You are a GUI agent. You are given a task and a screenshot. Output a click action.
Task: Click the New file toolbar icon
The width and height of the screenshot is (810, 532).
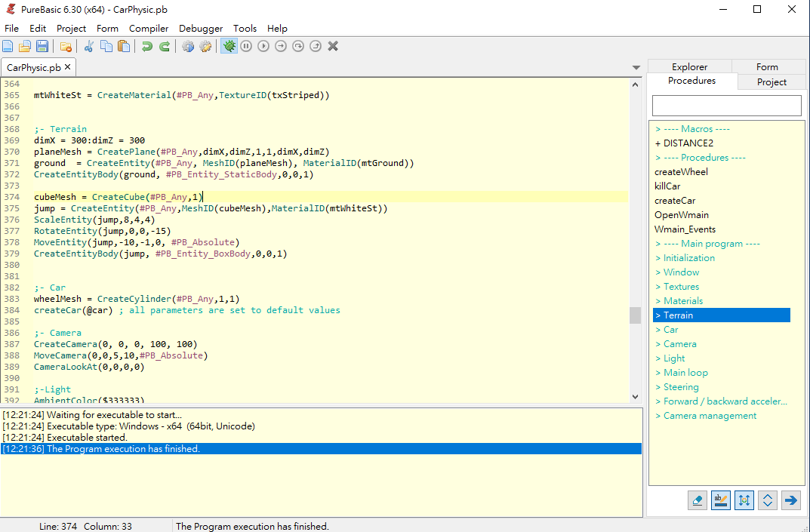8,47
